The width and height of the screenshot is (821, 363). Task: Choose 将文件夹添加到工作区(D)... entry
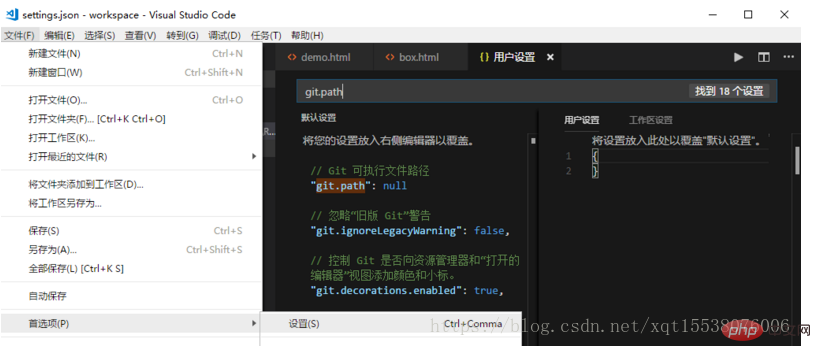click(131, 184)
